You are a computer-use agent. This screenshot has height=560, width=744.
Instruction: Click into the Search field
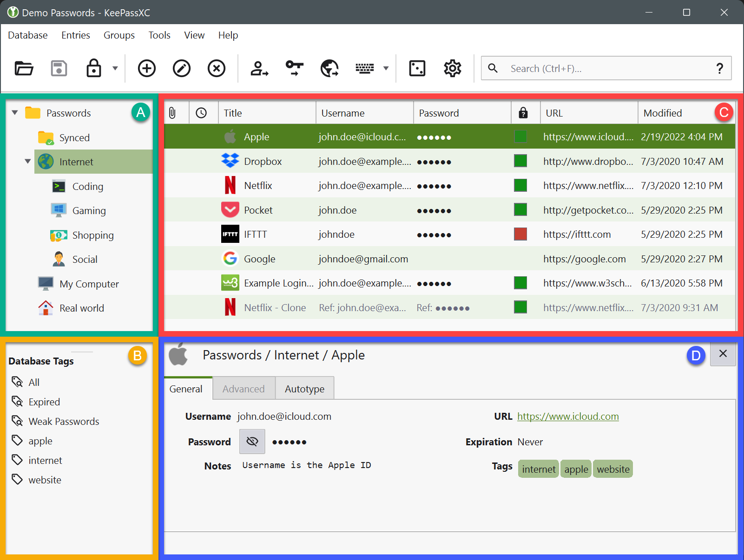(604, 69)
